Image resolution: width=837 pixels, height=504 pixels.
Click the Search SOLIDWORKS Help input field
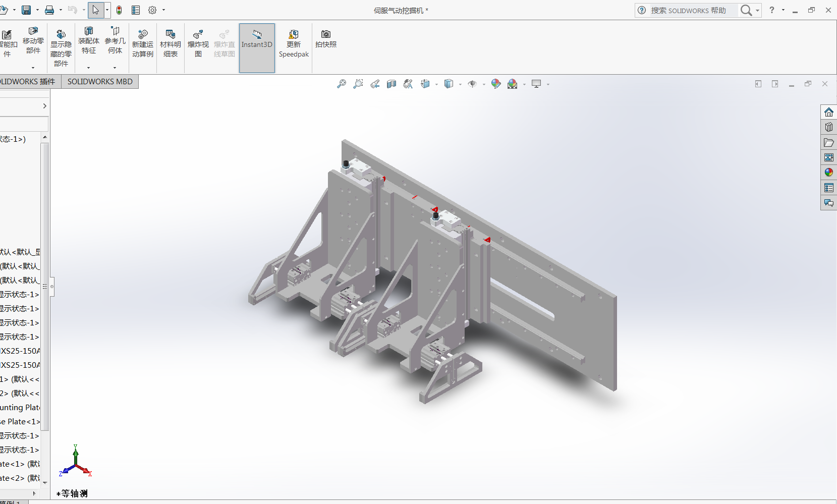click(x=691, y=11)
